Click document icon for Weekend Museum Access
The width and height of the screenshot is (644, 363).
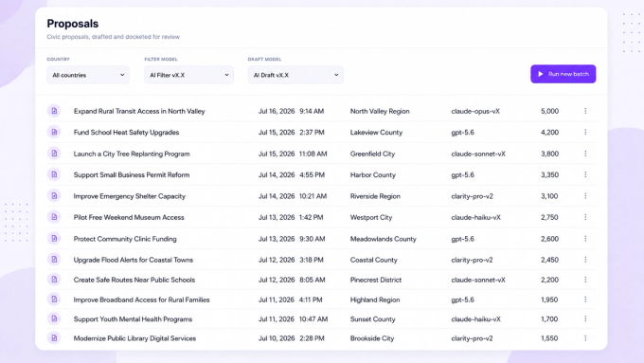tap(54, 217)
